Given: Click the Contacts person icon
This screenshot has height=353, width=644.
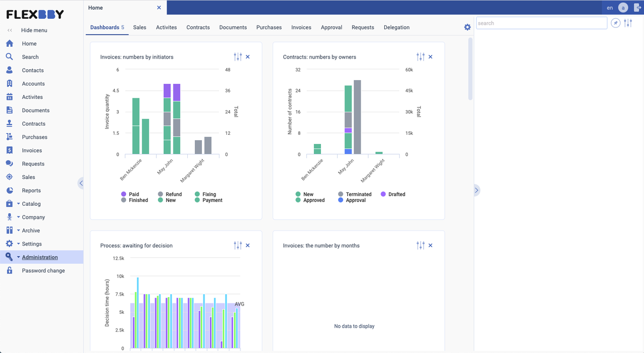Looking at the screenshot, I should (x=9, y=70).
